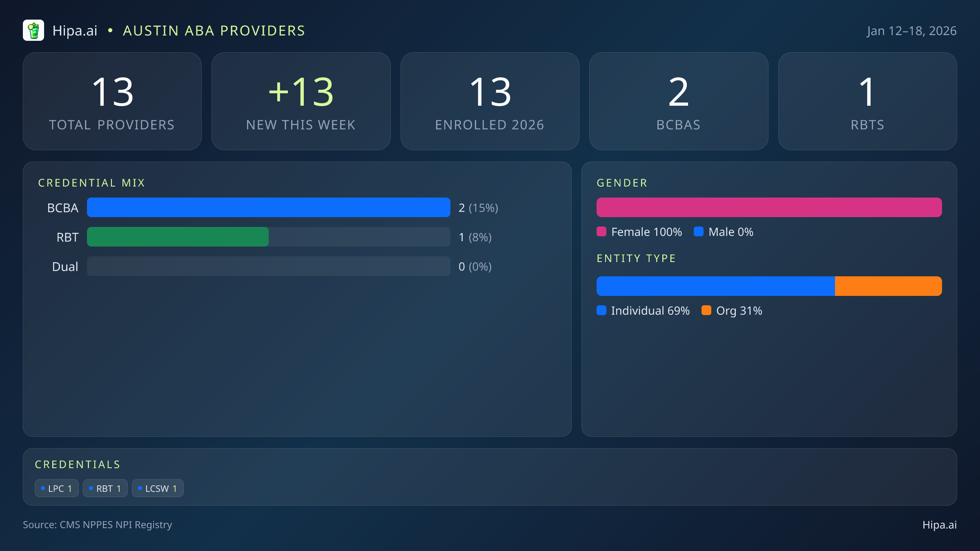
Task: Click the RBTS stat card
Action: [867, 101]
